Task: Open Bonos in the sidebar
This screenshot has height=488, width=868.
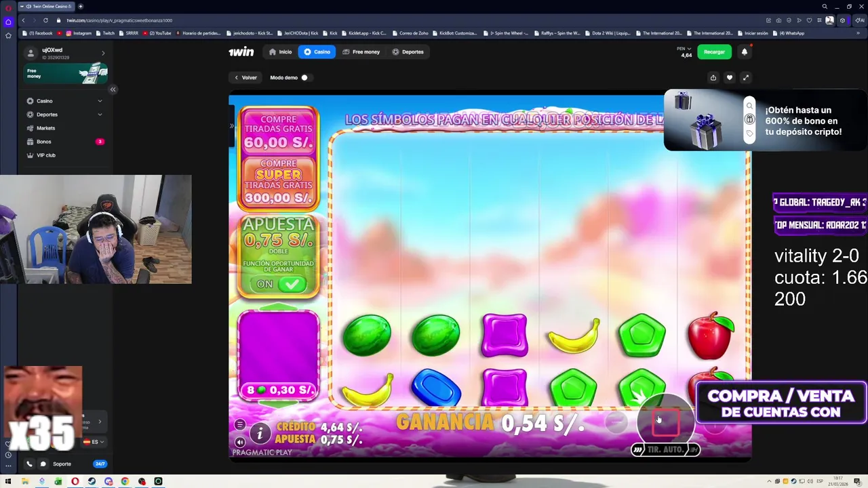Action: coord(64,142)
